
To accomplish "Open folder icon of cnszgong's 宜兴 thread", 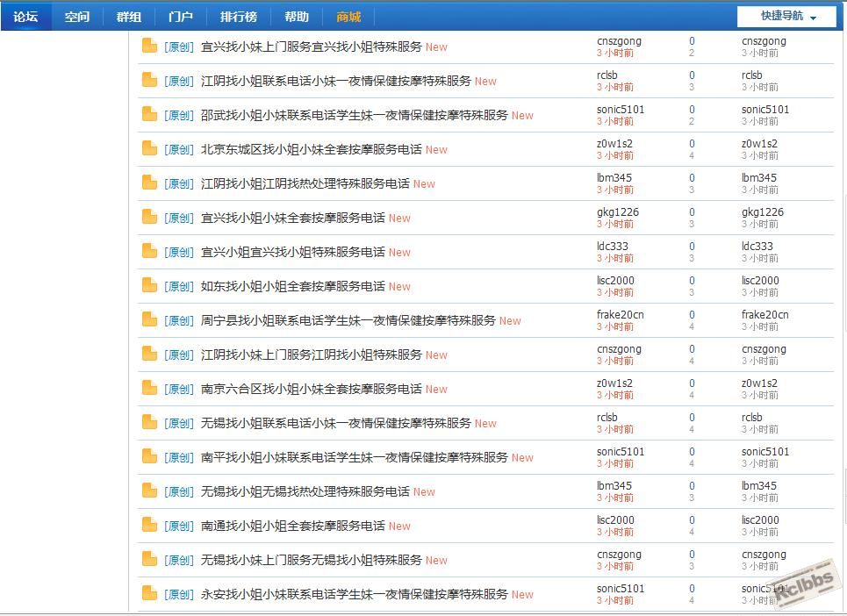I will point(149,46).
